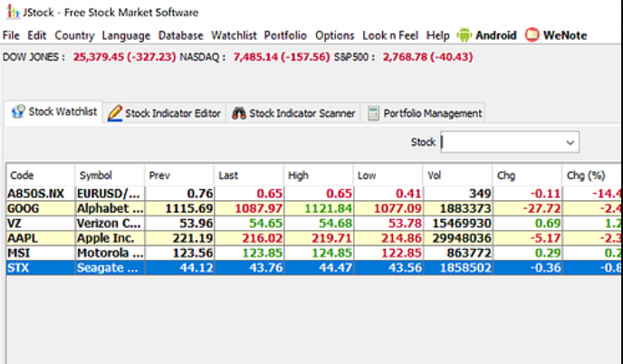
Task: Switch to the Stock Indicator Scanner tab
Action: [293, 113]
